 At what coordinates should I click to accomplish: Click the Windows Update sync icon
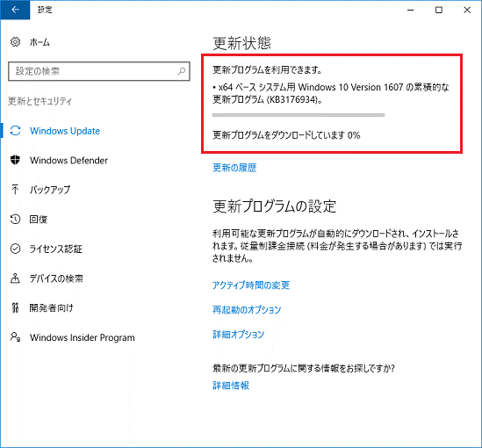pyautogui.click(x=16, y=131)
